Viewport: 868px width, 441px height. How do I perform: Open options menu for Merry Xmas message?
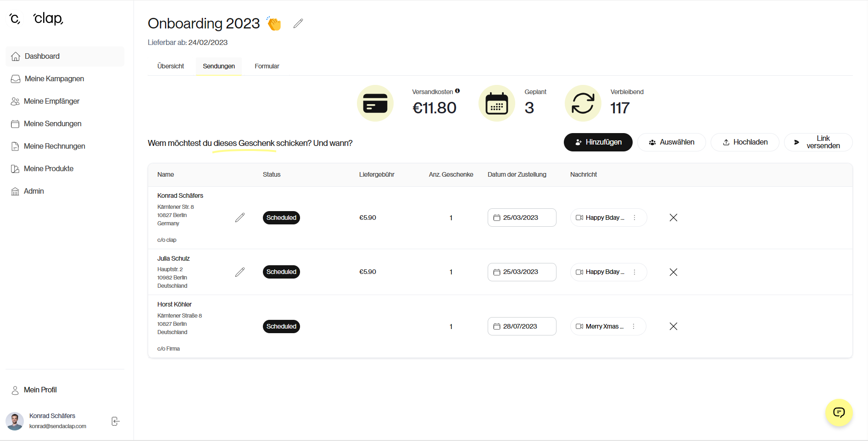click(634, 326)
